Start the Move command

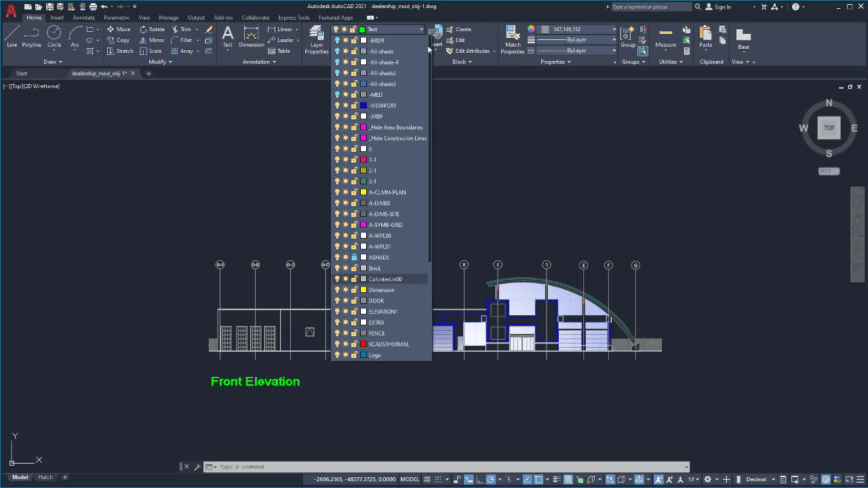click(x=119, y=29)
